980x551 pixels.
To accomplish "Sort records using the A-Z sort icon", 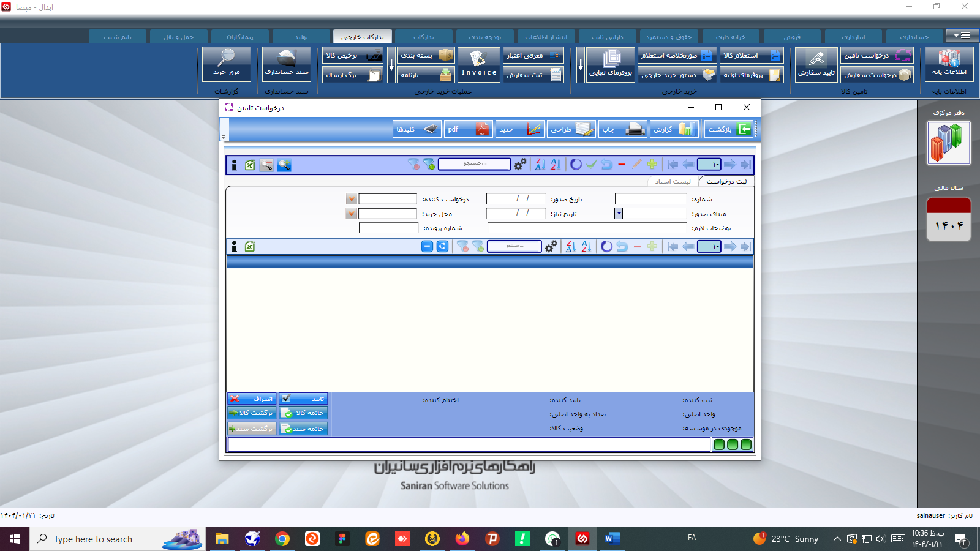I will [x=555, y=164].
